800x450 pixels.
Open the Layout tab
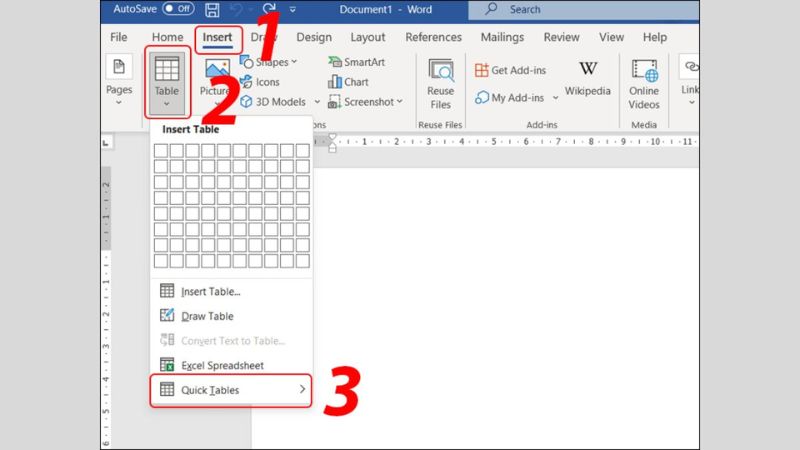pyautogui.click(x=368, y=37)
